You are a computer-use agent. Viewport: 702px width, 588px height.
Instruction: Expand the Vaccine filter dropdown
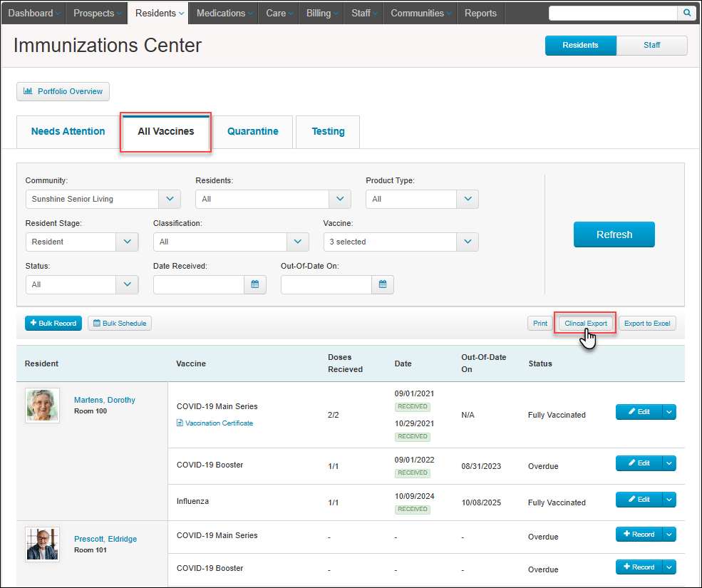[x=468, y=242]
